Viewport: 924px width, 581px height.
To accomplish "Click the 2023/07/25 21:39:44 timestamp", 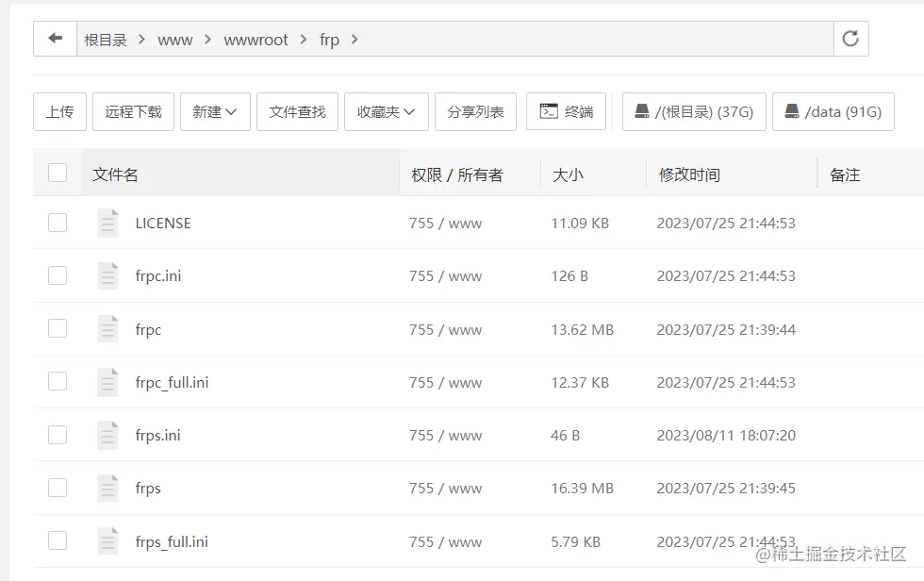I will click(x=726, y=329).
